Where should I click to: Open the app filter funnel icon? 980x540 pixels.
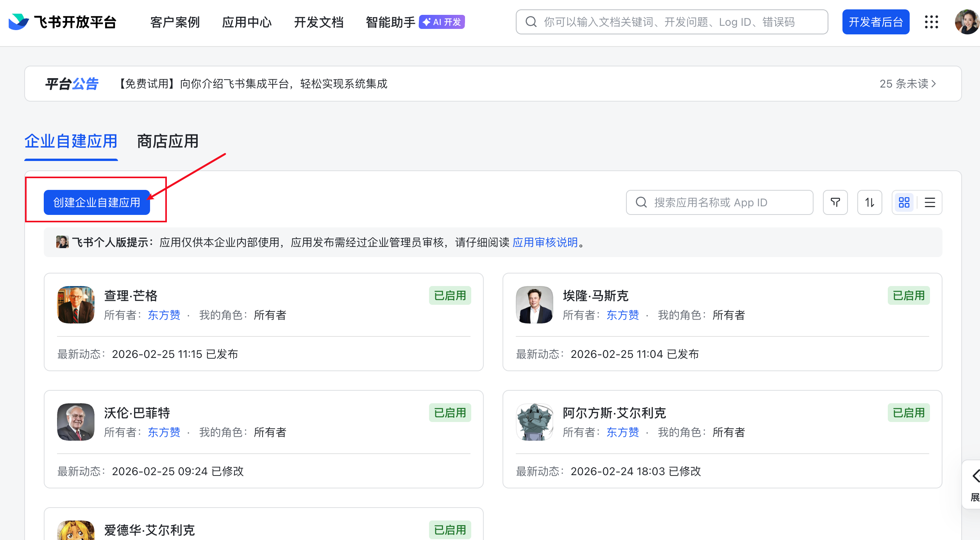(835, 202)
